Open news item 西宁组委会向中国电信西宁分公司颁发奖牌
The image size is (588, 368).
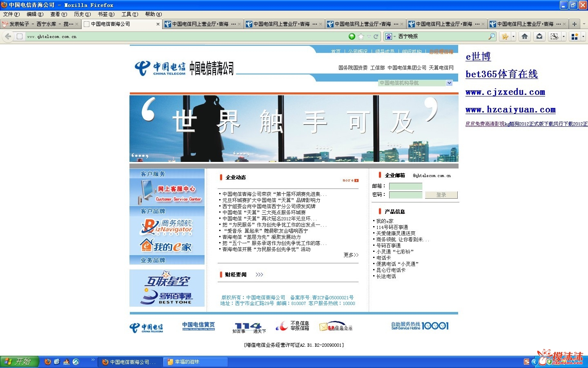pos(269,206)
